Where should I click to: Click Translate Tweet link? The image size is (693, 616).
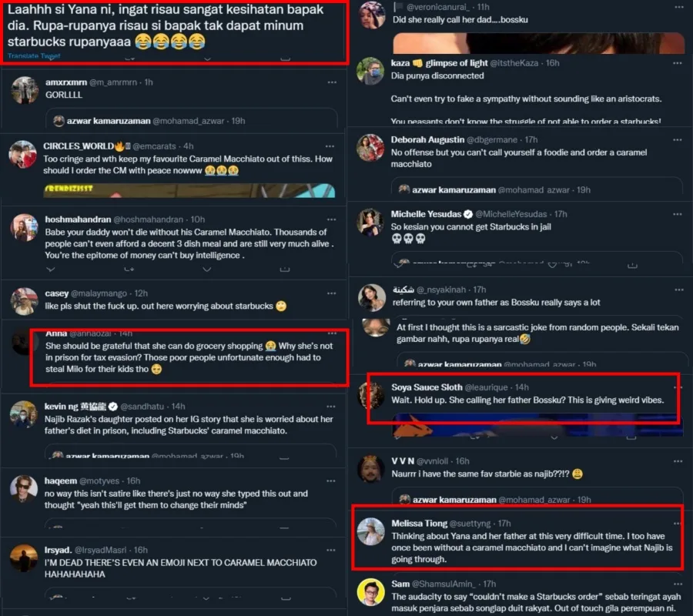point(34,55)
